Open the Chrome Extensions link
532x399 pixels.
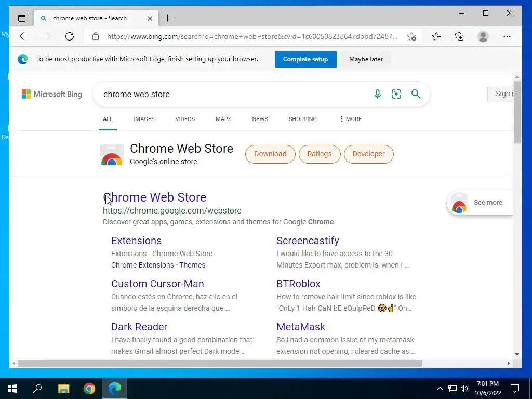point(142,265)
